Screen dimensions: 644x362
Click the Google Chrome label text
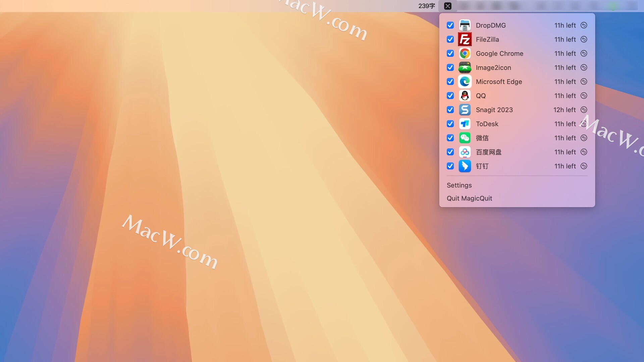[x=499, y=54]
